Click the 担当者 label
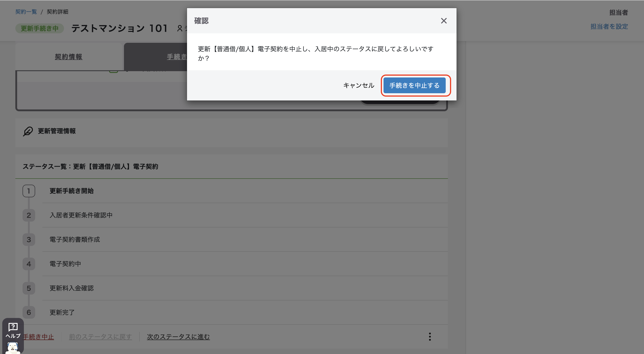The image size is (644, 354). [618, 12]
